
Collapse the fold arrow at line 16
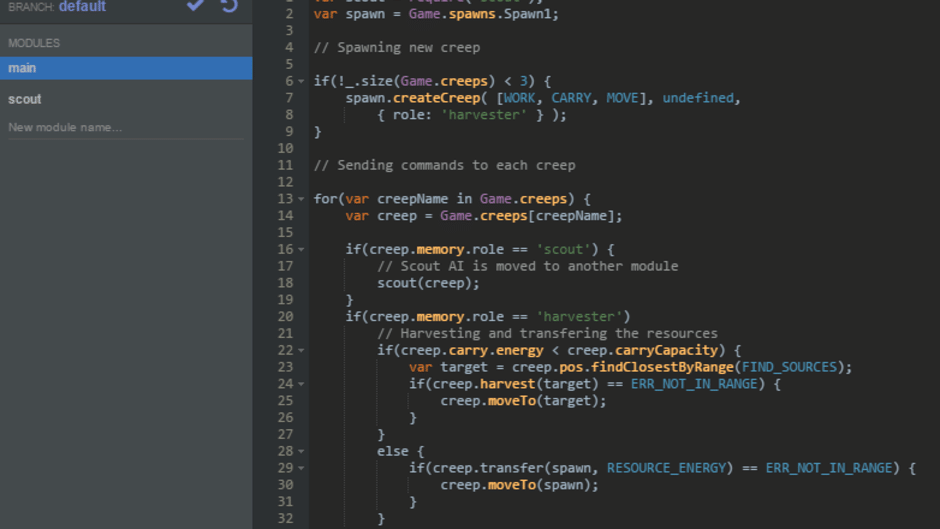[301, 249]
